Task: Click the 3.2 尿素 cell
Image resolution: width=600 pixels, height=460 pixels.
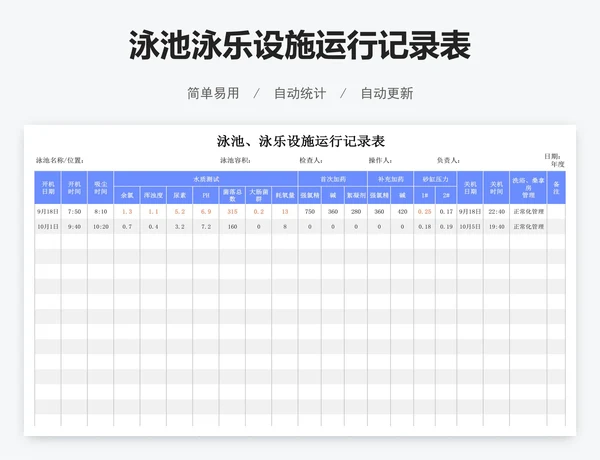Action: tap(180, 227)
